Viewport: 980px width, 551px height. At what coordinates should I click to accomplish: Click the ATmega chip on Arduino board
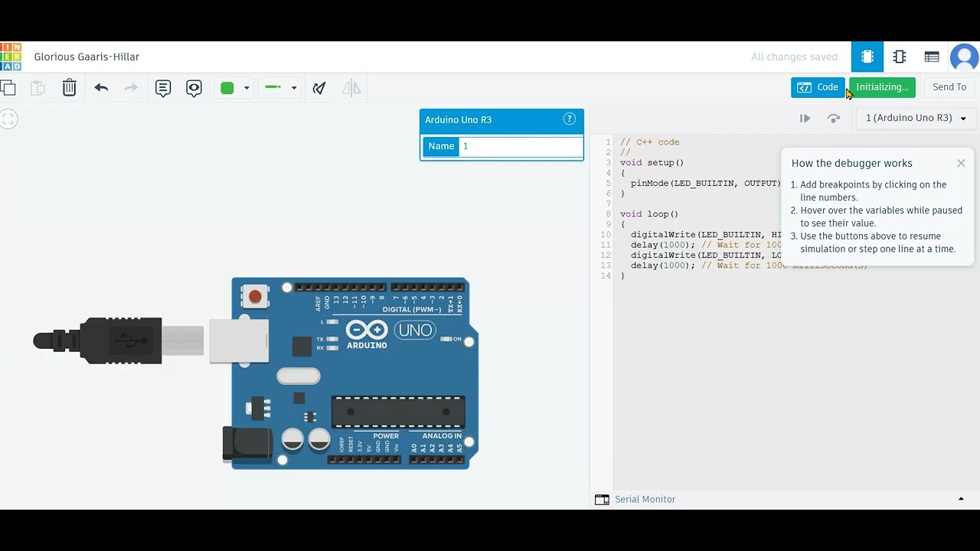click(398, 412)
